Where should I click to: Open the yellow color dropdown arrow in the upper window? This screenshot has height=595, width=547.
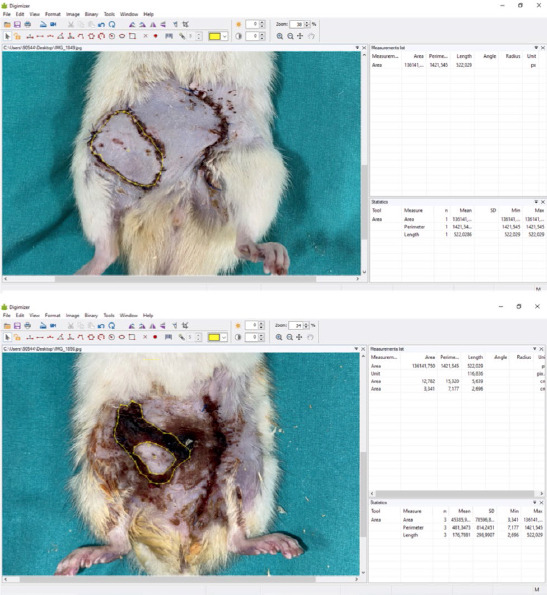click(225, 36)
